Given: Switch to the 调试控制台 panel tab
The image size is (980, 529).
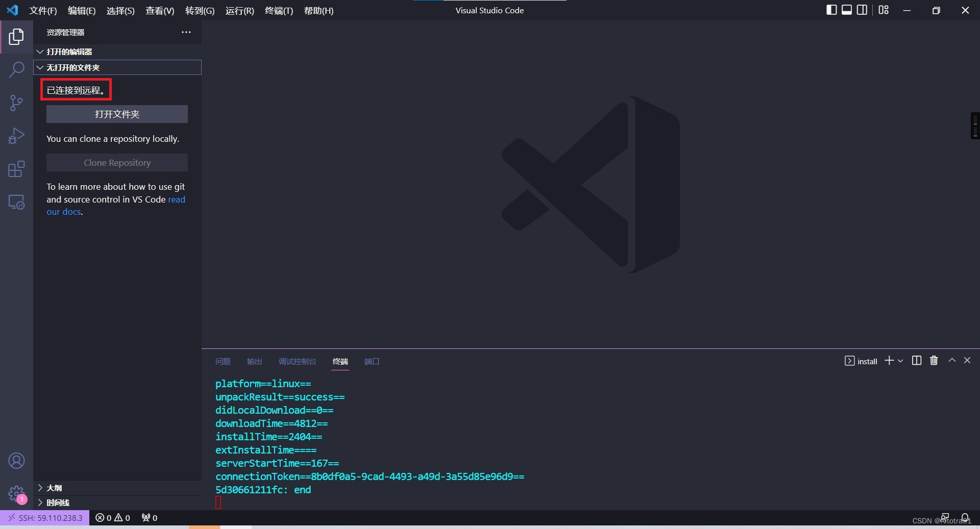Looking at the screenshot, I should (x=297, y=361).
